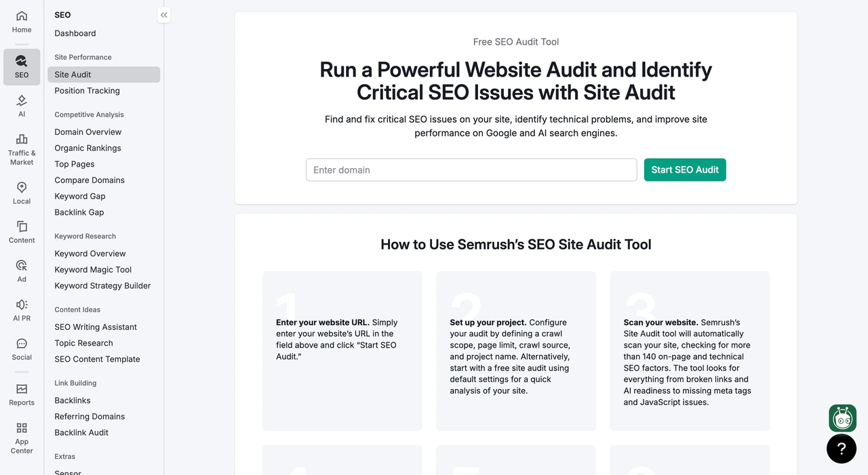The image size is (868, 475).
Task: Open the help question mark button
Action: (x=842, y=449)
